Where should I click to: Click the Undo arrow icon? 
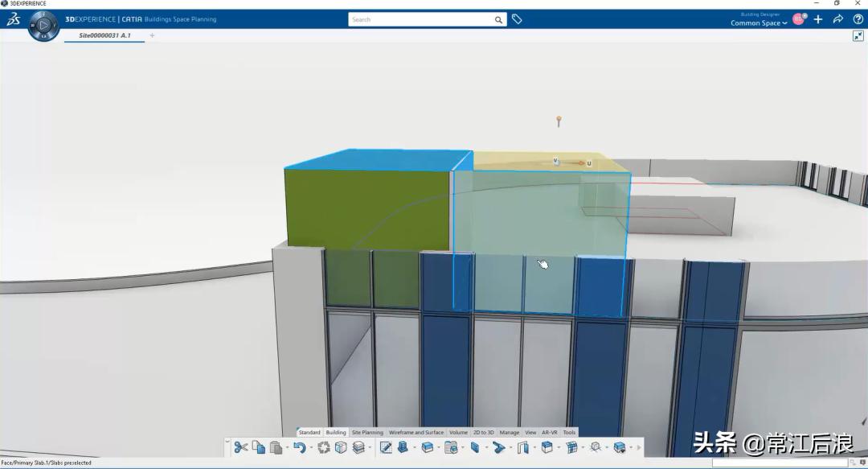(301, 448)
